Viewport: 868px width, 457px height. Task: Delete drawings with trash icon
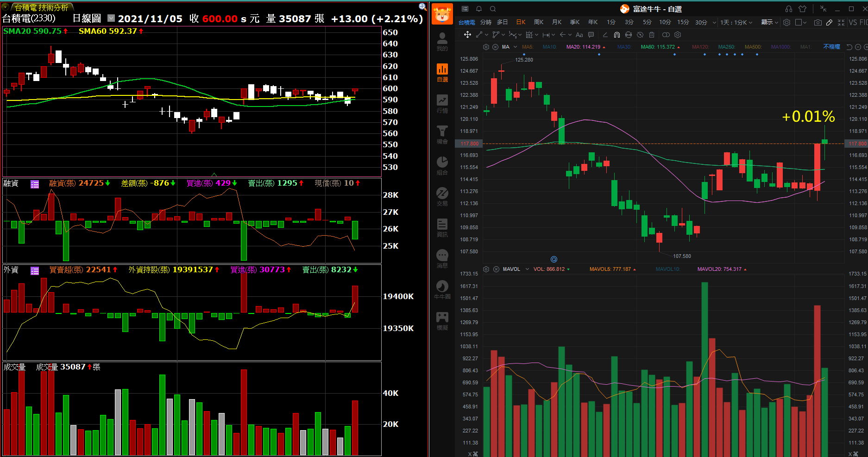pos(652,35)
